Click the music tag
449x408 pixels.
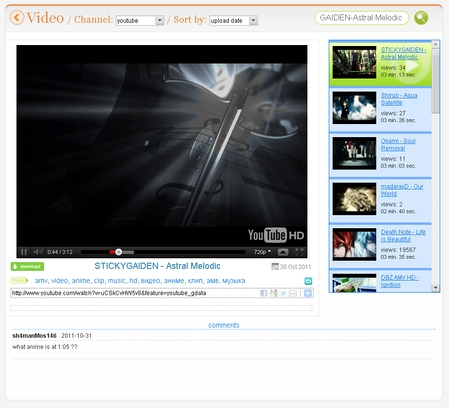pos(117,281)
